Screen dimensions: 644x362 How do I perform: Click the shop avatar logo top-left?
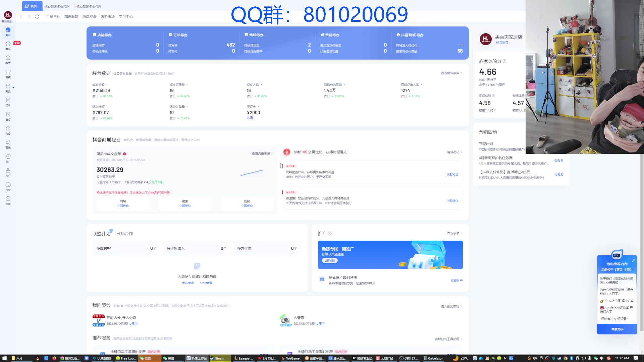click(8, 15)
